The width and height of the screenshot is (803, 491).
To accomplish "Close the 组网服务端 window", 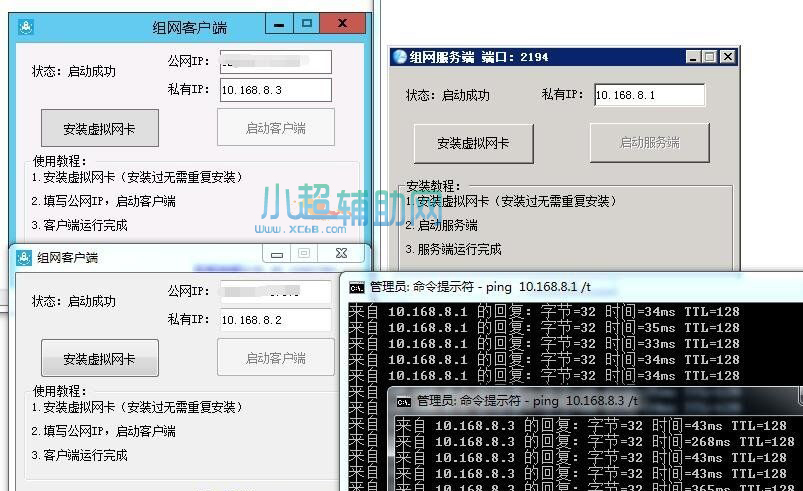I will pos(728,57).
